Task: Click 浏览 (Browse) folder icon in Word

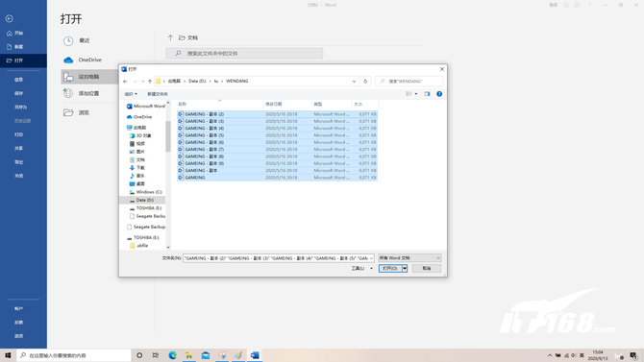Action: coord(68,112)
